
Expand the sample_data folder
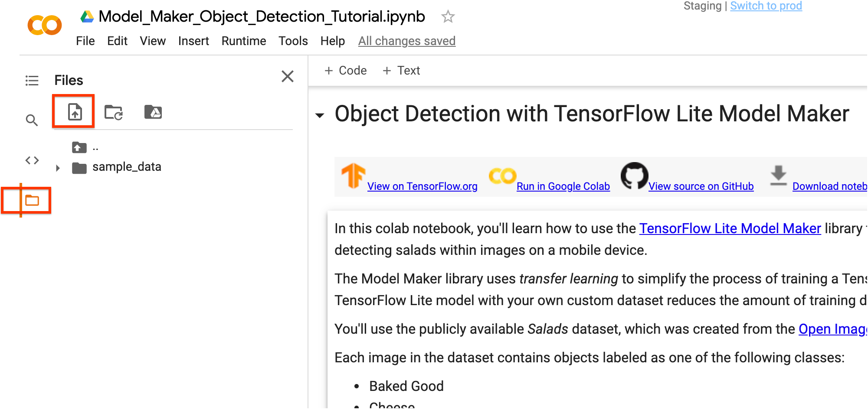(x=58, y=168)
